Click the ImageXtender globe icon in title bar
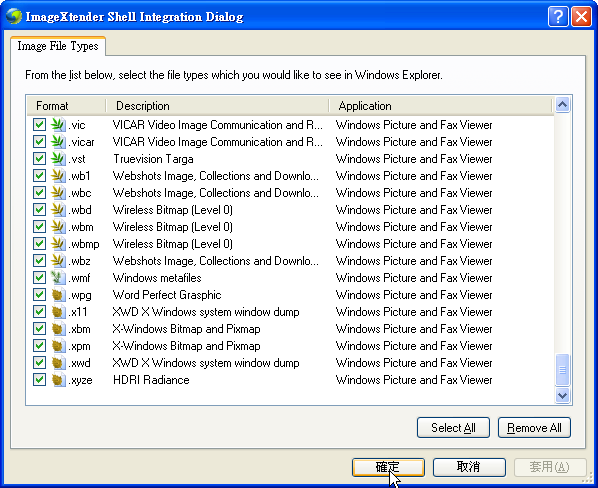Viewport: 598px width, 488px height. (14, 16)
